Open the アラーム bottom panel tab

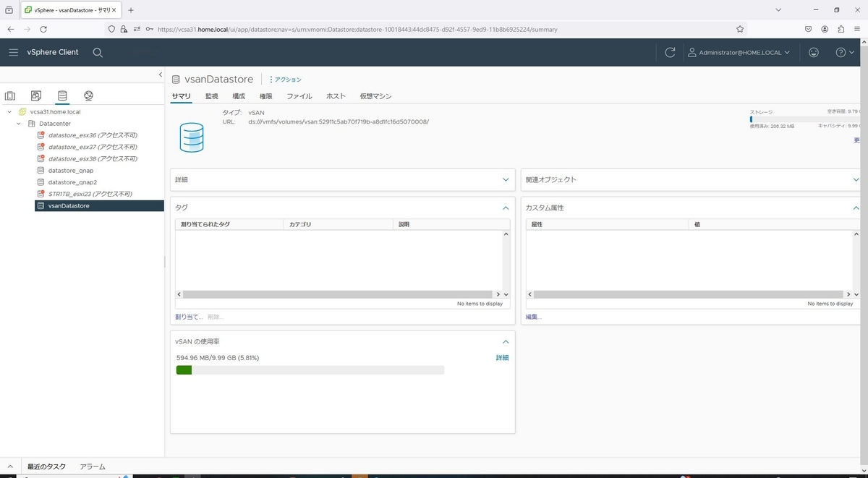tap(93, 467)
